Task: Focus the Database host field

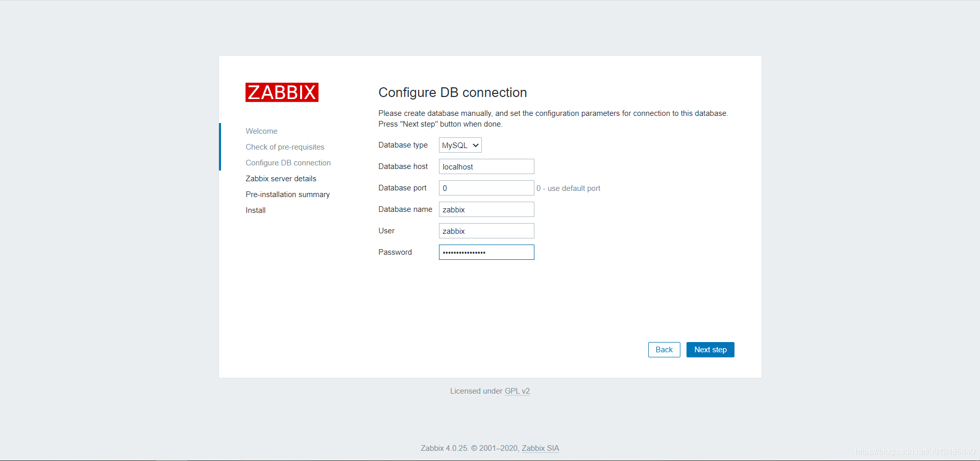Action: point(486,167)
